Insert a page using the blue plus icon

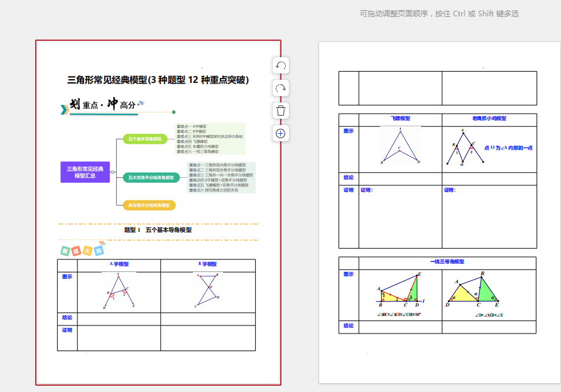point(281,133)
